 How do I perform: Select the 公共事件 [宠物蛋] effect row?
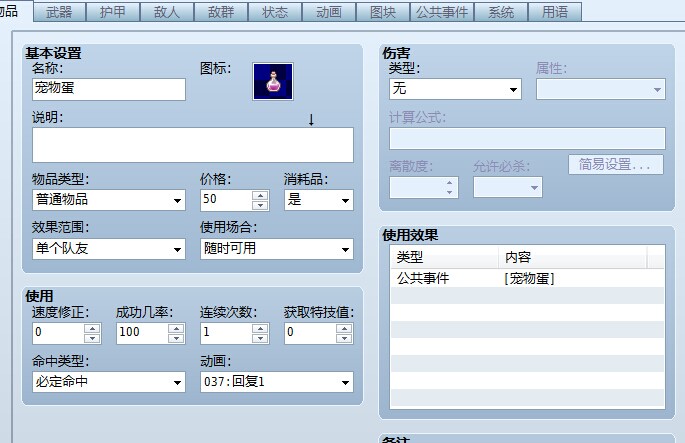click(527, 278)
